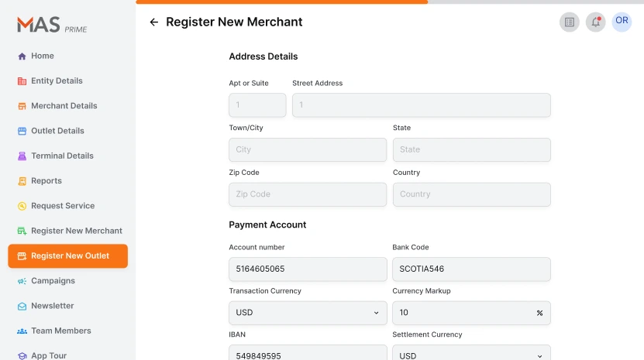Click the Bank Code input field
This screenshot has width=644, height=360.
471,269
